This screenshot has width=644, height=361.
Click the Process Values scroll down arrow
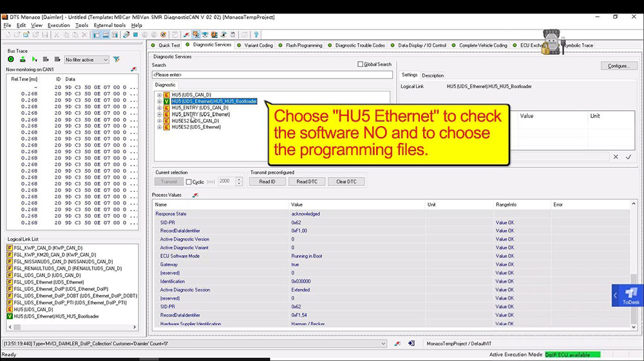tap(634, 327)
